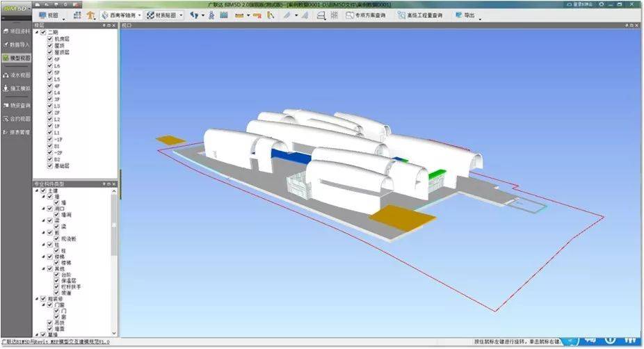Click the 导出 export button

point(465,15)
